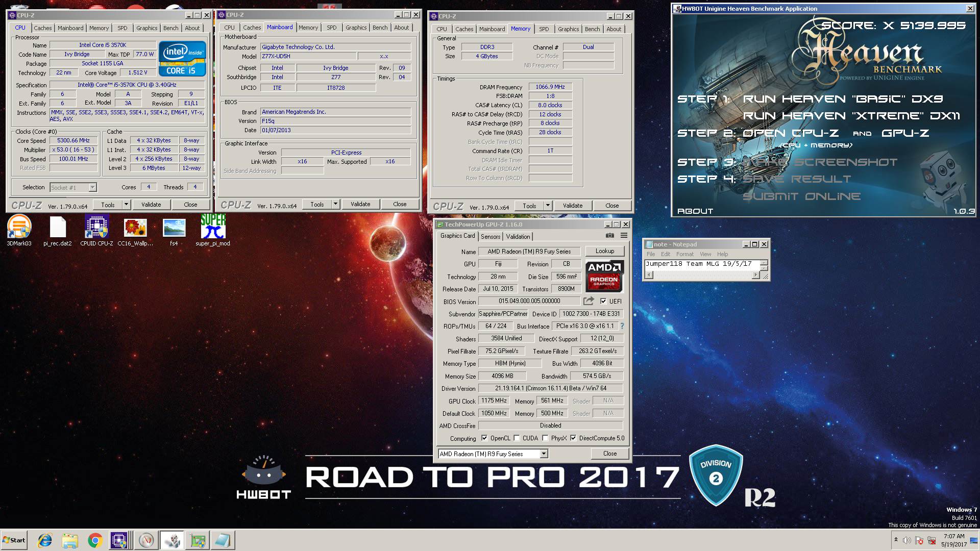Click Validate in the CPU tab window
This screenshot has height=551, width=980.
pos(151,205)
